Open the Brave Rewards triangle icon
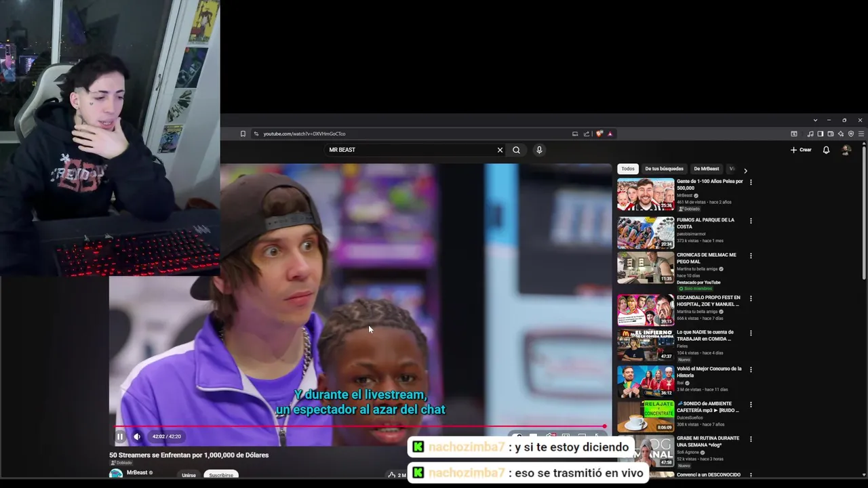The image size is (868, 488). click(610, 134)
